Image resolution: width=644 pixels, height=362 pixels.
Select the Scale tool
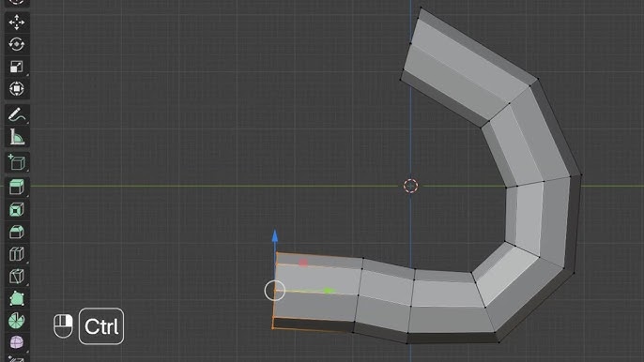tap(17, 67)
